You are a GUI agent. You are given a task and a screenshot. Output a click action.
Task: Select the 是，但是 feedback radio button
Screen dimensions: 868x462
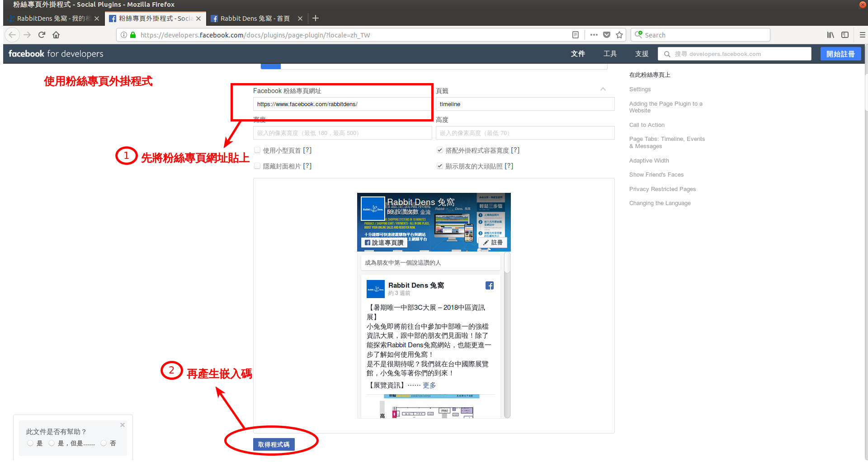(52, 443)
